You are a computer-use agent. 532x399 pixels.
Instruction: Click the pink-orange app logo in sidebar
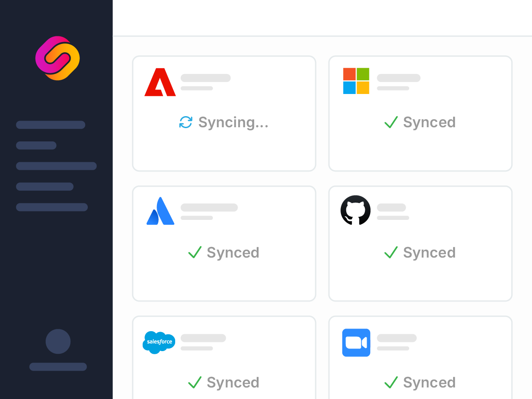(58, 58)
